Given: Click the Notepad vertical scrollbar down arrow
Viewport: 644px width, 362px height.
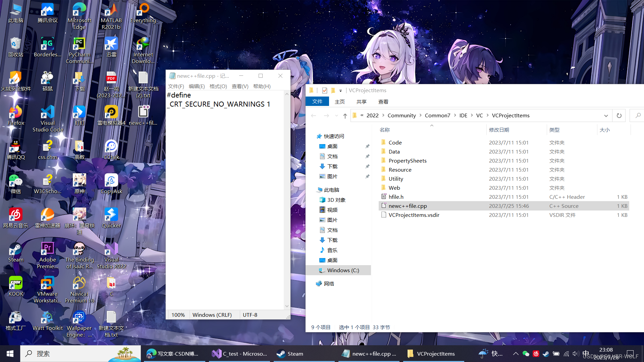Looking at the screenshot, I should click(287, 306).
